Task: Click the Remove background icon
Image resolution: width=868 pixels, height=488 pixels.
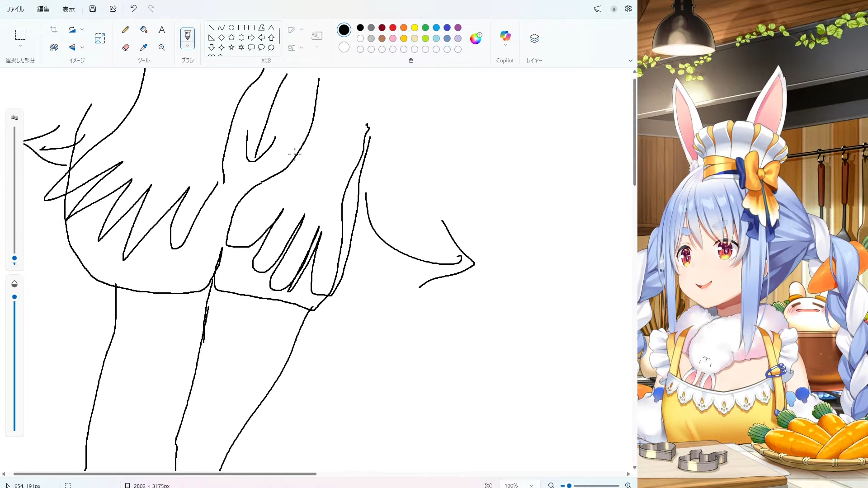Action: coord(54,47)
